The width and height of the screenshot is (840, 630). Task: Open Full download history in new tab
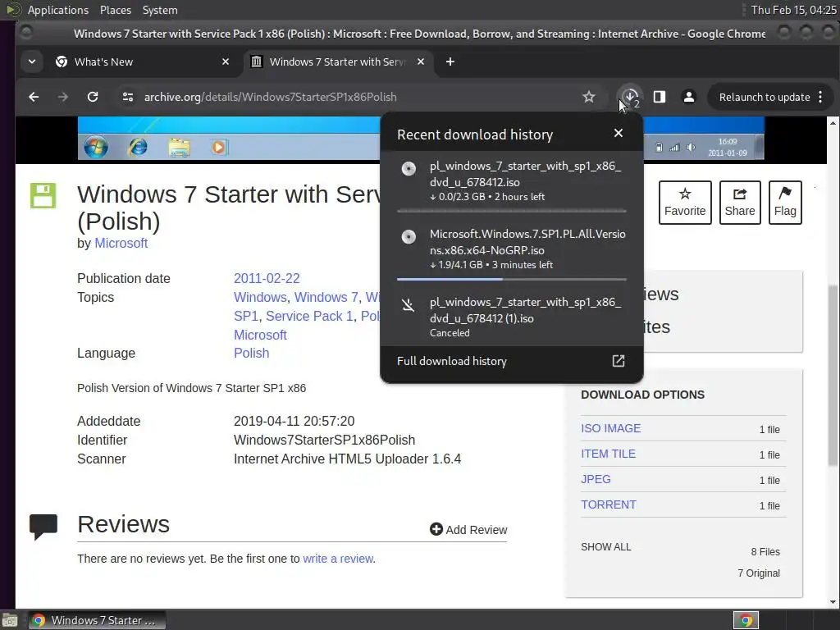(619, 361)
